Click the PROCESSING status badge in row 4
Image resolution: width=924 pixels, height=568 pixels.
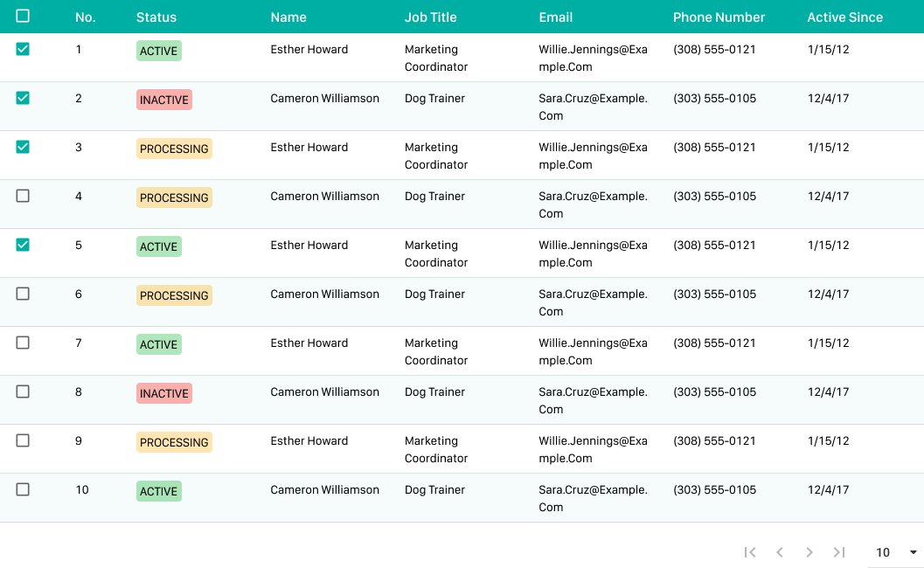[x=174, y=197]
